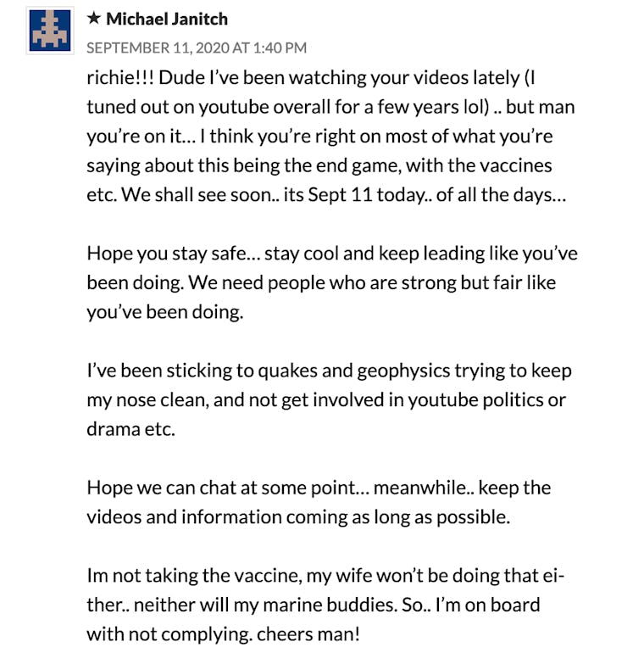The image size is (644, 664).
Task: Click the star icon before the author name
Action: 93,19
